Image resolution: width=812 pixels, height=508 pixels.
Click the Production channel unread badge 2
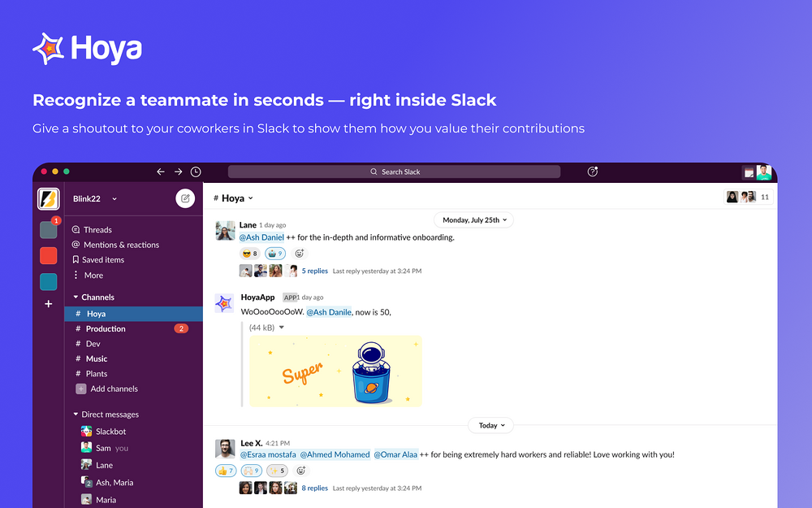[x=181, y=328]
